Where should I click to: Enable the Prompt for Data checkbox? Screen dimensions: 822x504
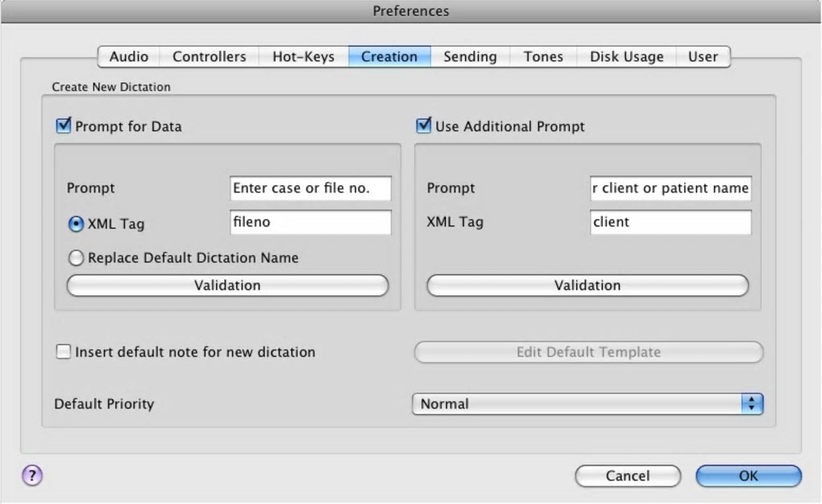tap(64, 126)
